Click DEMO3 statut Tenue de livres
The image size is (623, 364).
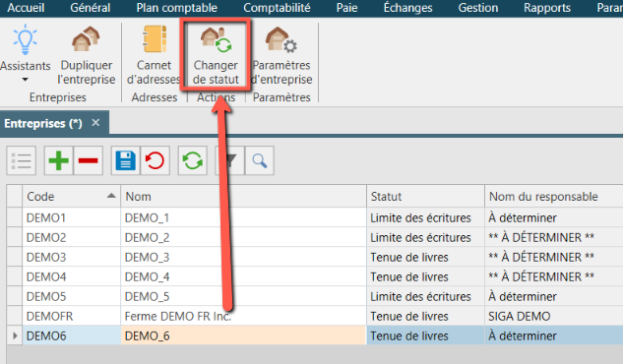click(425, 257)
